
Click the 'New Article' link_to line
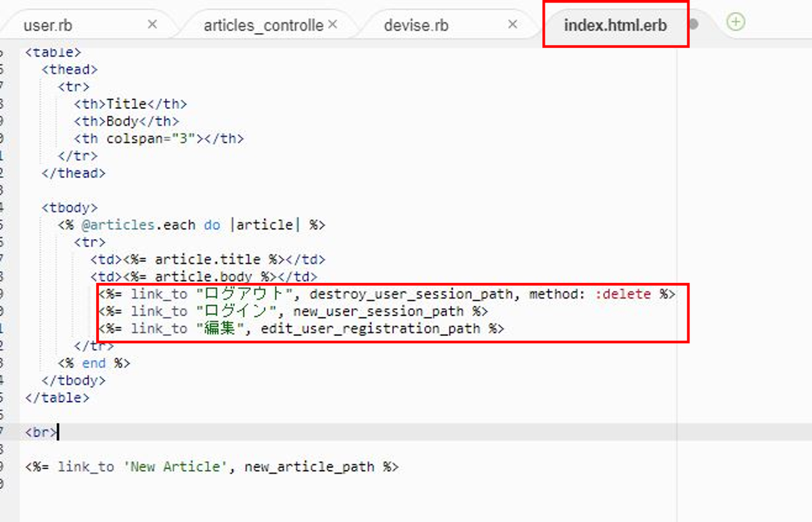click(x=212, y=466)
